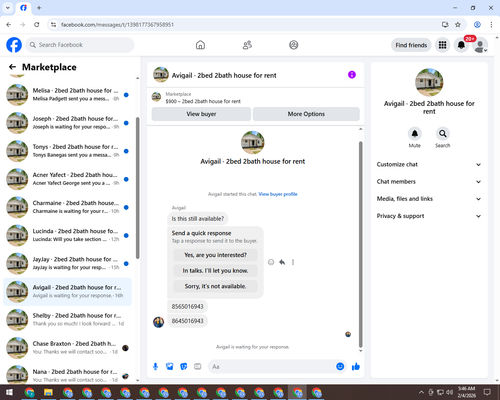The image size is (500, 400).
Task: Go back using the Marketplace arrow
Action: tap(12, 67)
